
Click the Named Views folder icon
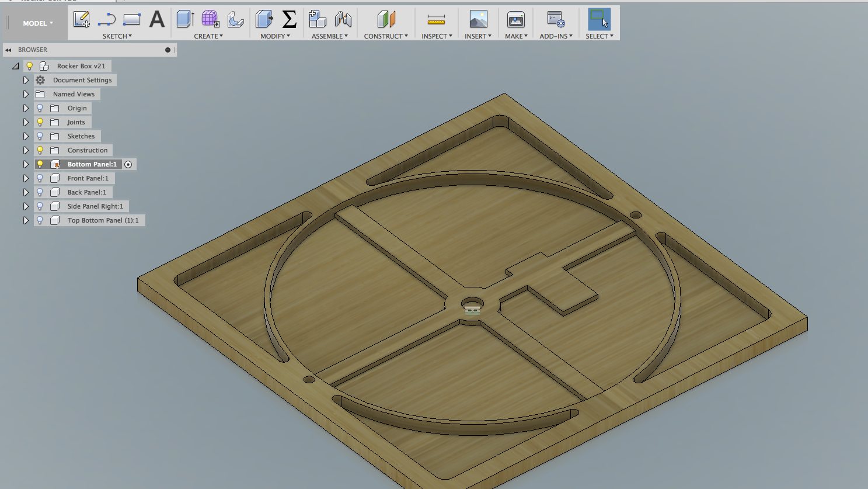pos(40,94)
